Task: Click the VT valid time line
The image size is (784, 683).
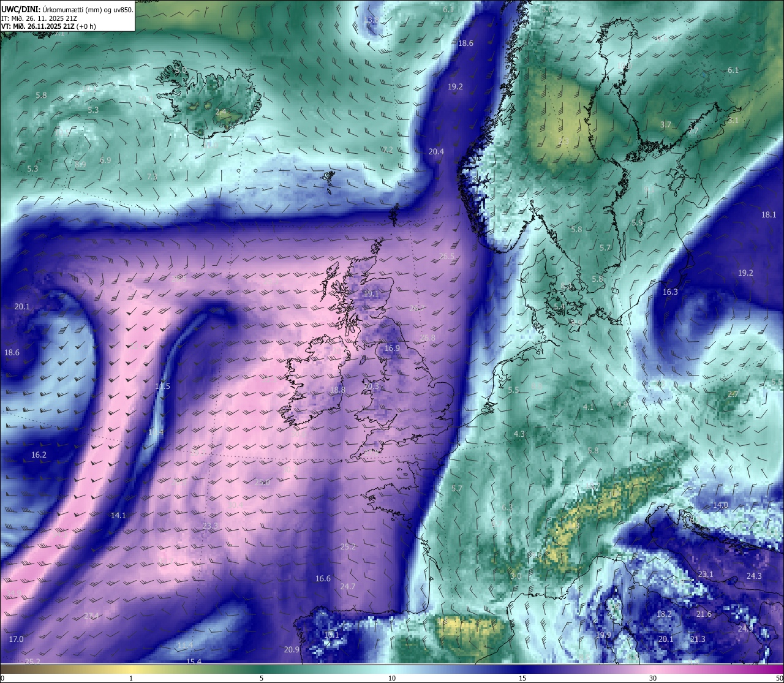Action: click(48, 26)
